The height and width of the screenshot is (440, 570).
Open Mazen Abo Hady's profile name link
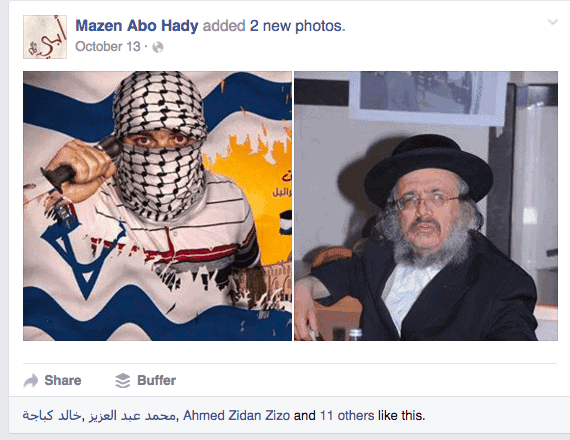pos(137,26)
